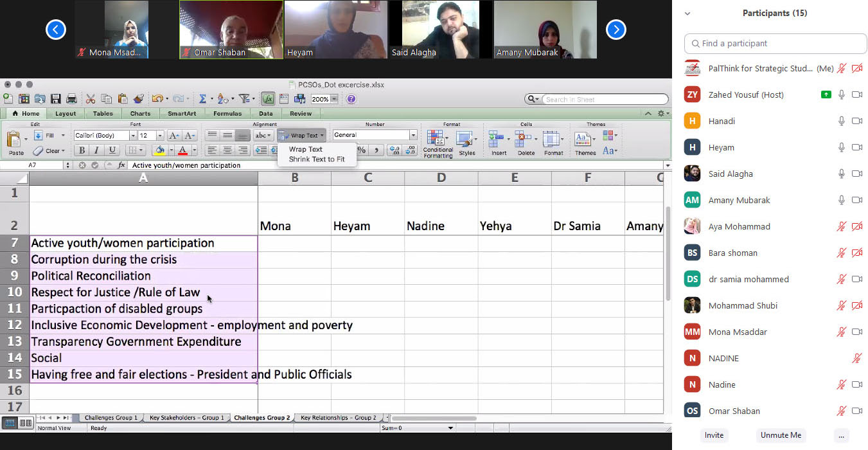The width and height of the screenshot is (868, 450).
Task: Toggle the formula bar fx button
Action: (268, 99)
